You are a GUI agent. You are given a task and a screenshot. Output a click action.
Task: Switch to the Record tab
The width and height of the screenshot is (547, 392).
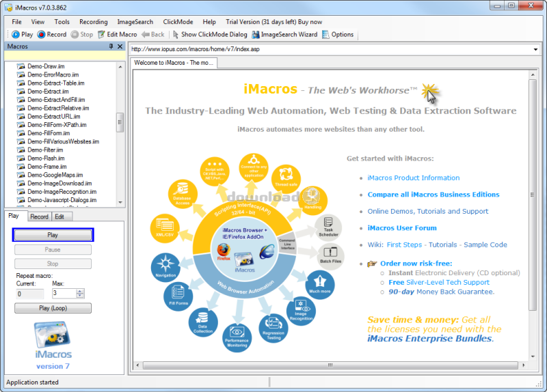[39, 216]
